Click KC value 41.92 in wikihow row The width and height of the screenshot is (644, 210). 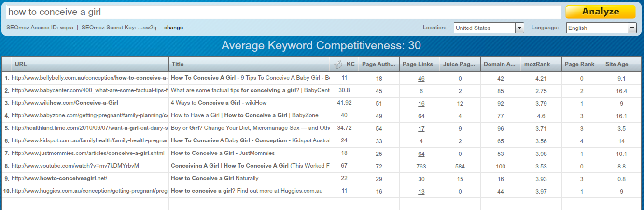[x=344, y=103]
